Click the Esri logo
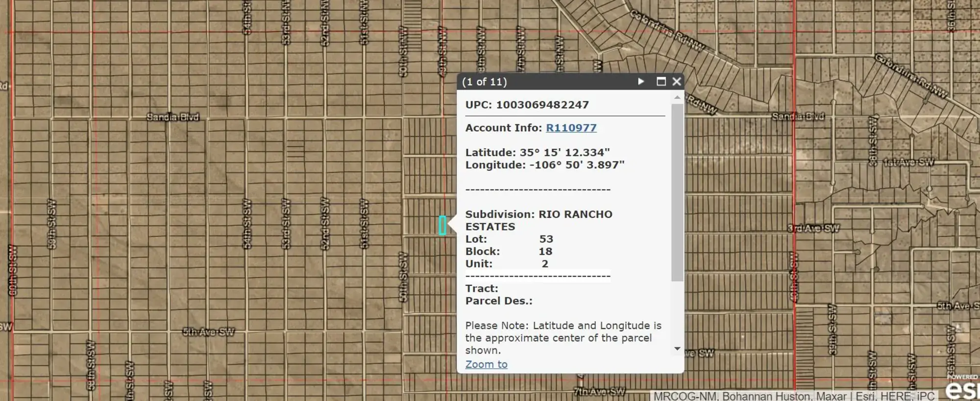Screen dimensions: 980x401 click(x=961, y=389)
